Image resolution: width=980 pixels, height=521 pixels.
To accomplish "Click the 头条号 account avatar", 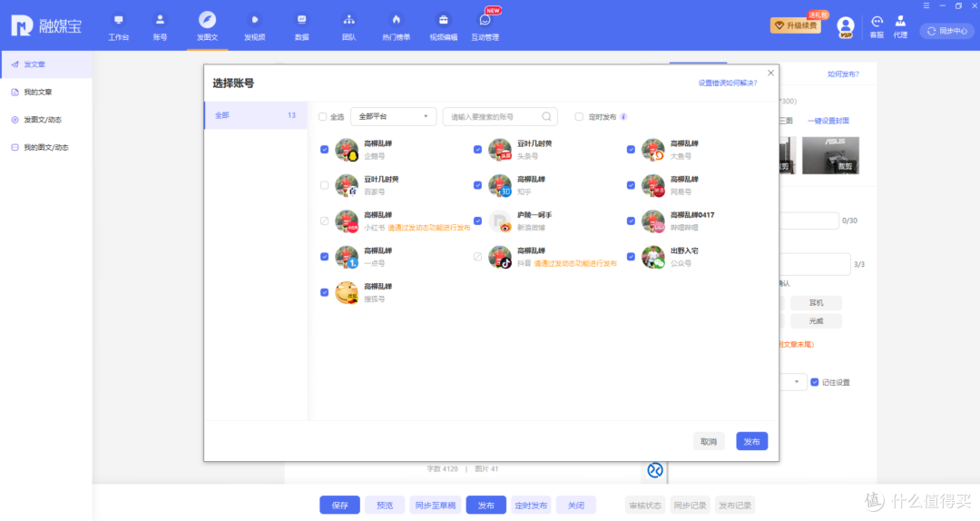I will click(x=500, y=150).
